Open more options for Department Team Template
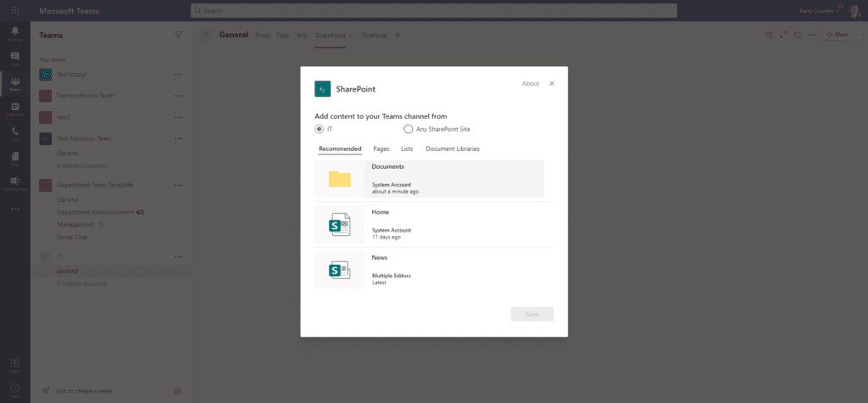The image size is (868, 403). [178, 185]
